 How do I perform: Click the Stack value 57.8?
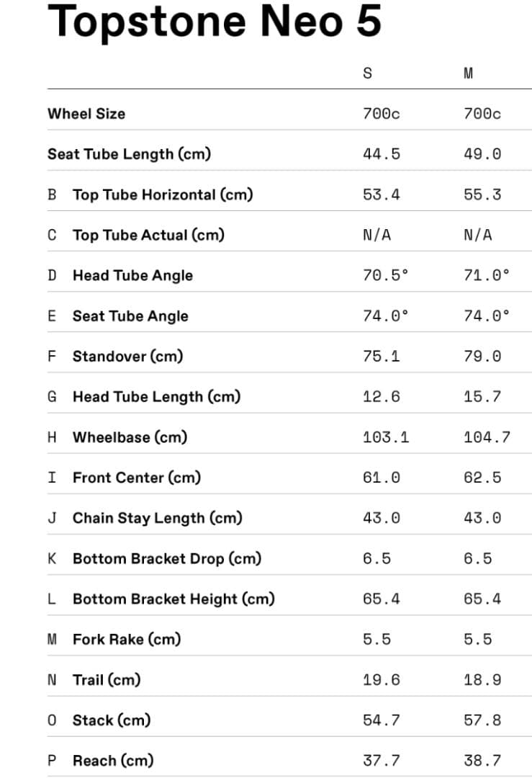[482, 720]
